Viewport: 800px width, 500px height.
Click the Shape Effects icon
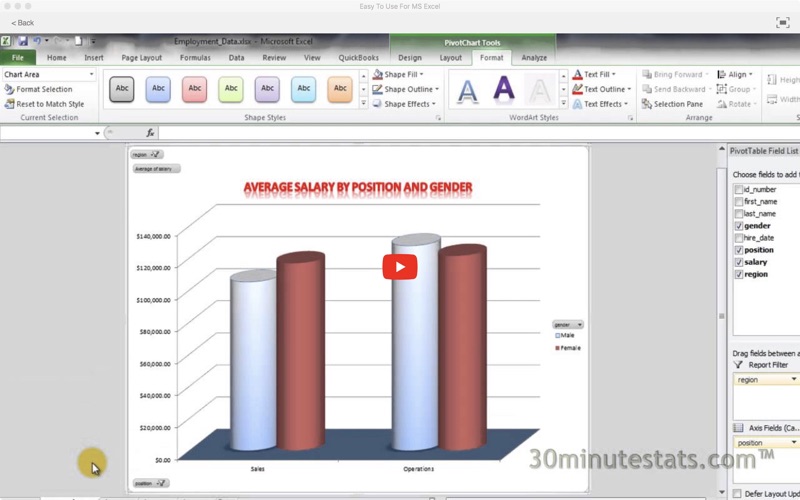[378, 104]
